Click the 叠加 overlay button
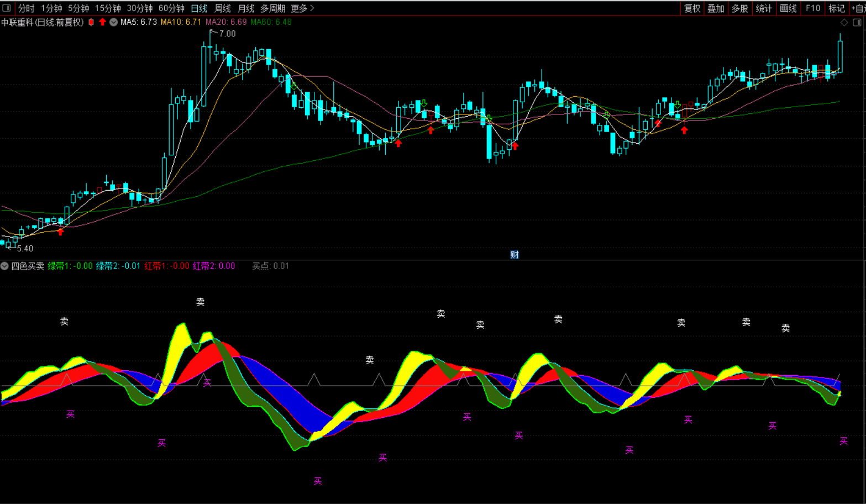The height and width of the screenshot is (504, 866). coord(716,8)
